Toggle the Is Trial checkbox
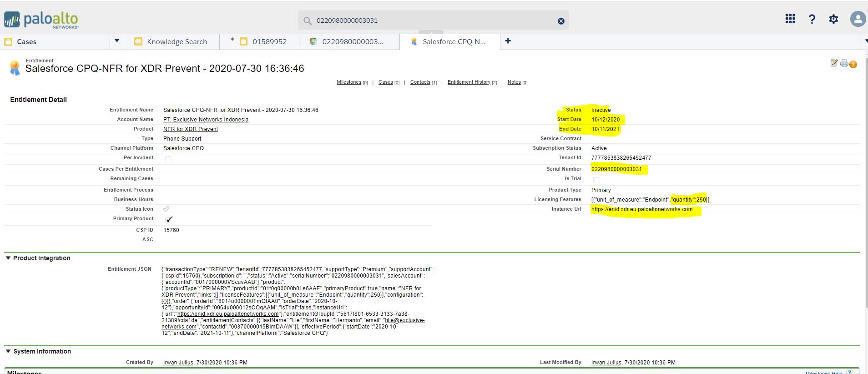 coord(596,180)
